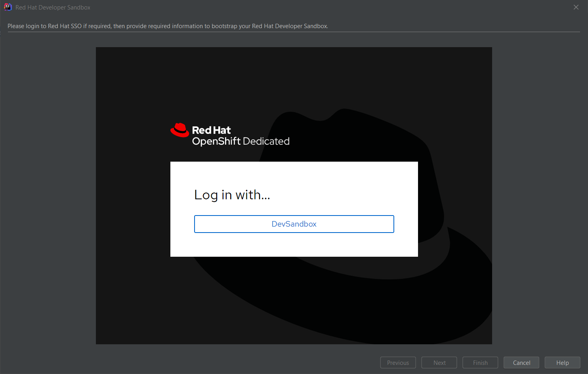Viewport: 588px width, 374px height.
Task: Click the Cancel button
Action: point(521,363)
